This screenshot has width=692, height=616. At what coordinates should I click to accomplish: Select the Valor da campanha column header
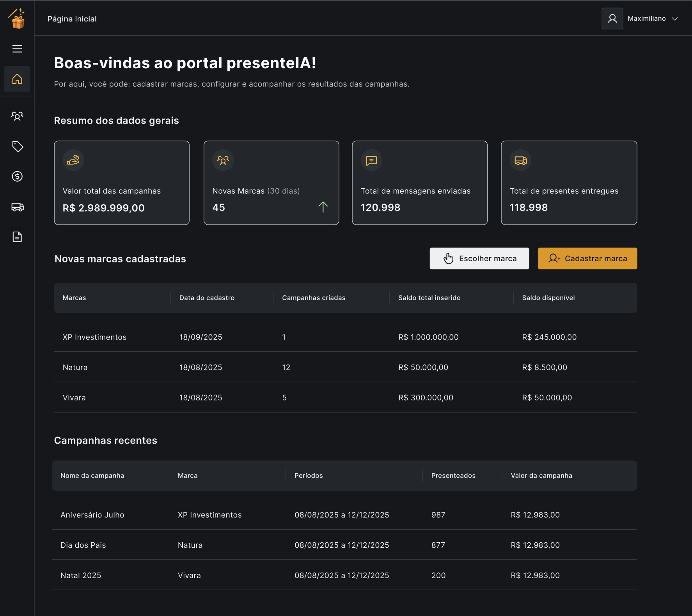coord(541,476)
